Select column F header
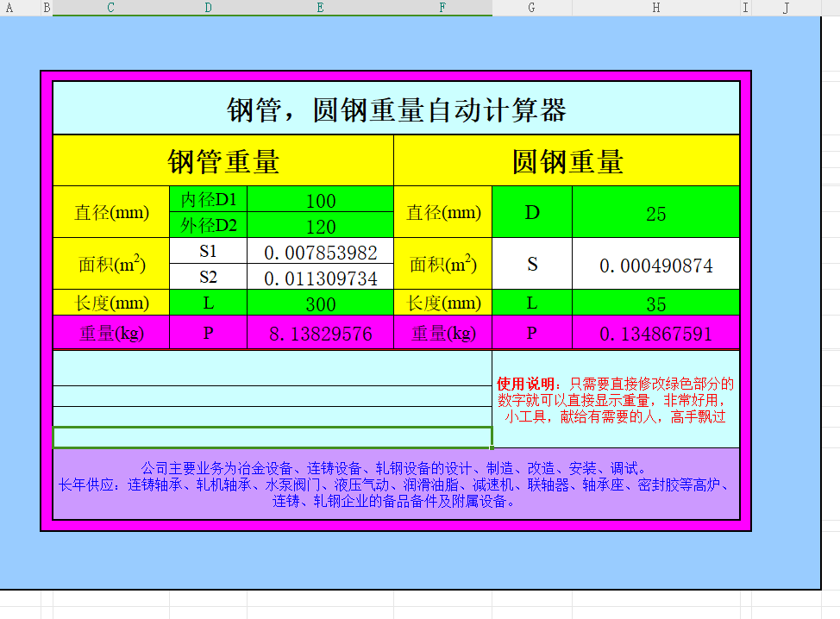 pos(442,8)
